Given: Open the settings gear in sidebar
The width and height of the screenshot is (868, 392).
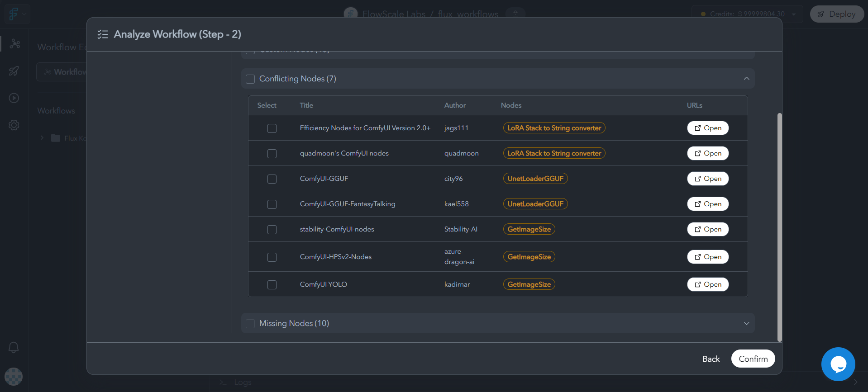Looking at the screenshot, I should pos(14,125).
